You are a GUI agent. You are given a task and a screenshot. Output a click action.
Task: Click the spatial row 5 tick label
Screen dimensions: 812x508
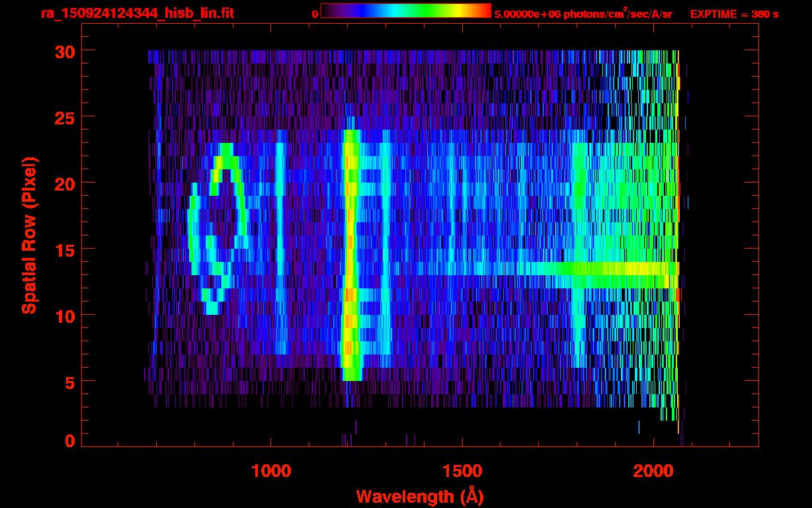click(71, 381)
